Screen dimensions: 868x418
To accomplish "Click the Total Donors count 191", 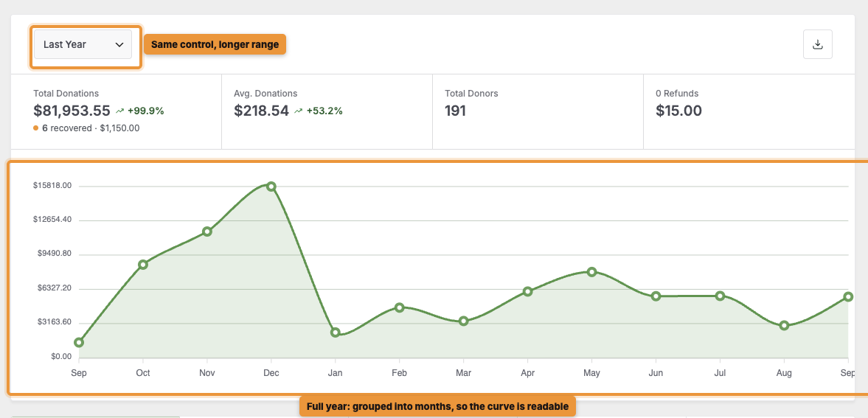I will 455,111.
